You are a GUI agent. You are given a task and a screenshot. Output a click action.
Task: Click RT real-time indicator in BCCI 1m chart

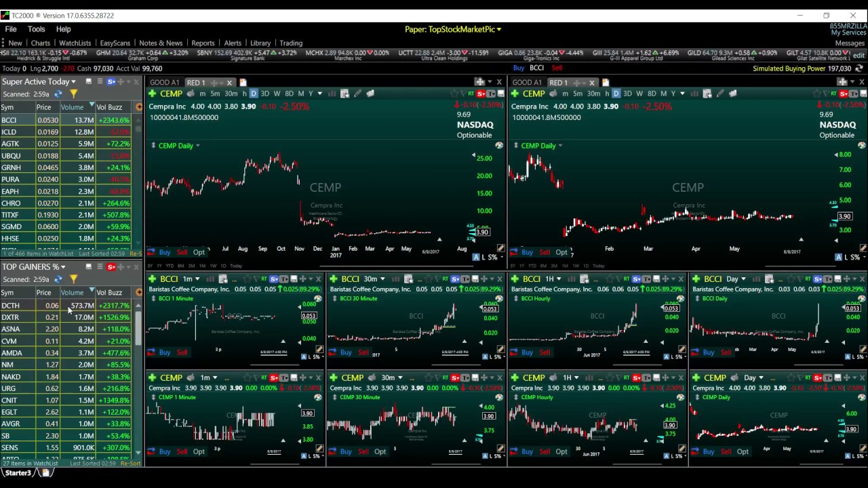[264, 279]
